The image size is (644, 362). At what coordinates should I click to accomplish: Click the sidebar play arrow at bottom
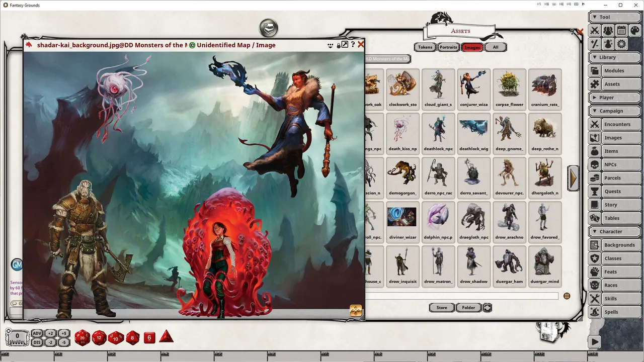595,342
